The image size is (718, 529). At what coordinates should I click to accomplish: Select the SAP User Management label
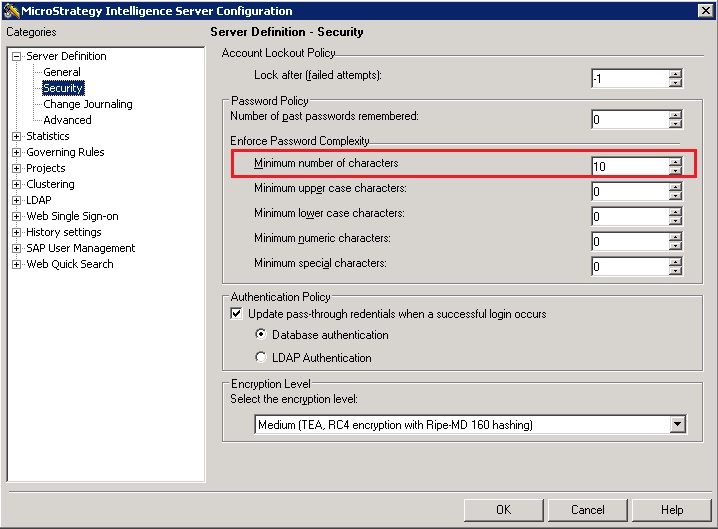81,248
